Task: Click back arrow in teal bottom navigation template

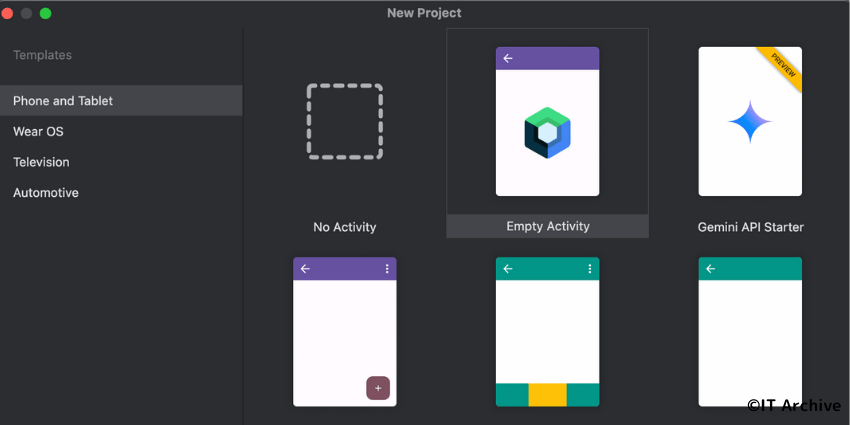Action: pos(508,269)
